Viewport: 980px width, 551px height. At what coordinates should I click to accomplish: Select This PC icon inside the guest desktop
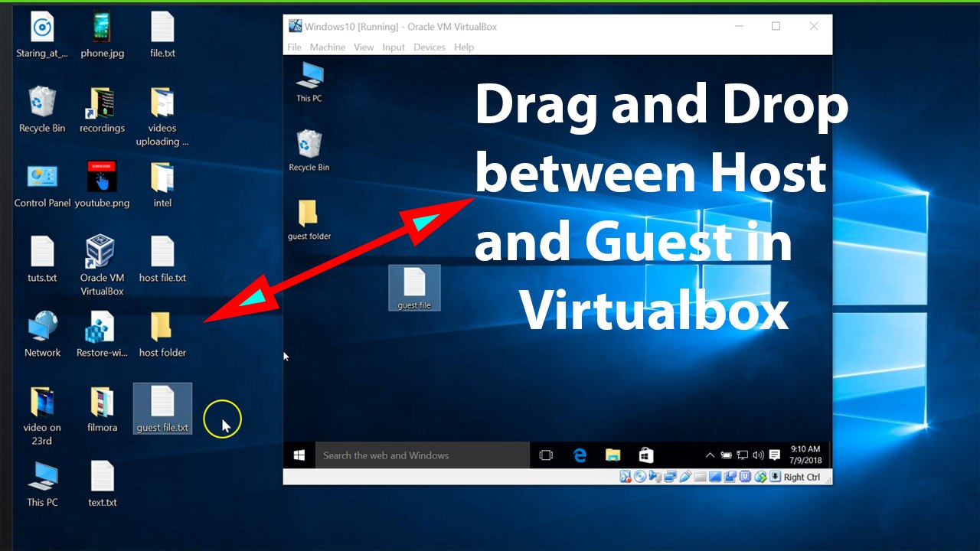coord(309,83)
